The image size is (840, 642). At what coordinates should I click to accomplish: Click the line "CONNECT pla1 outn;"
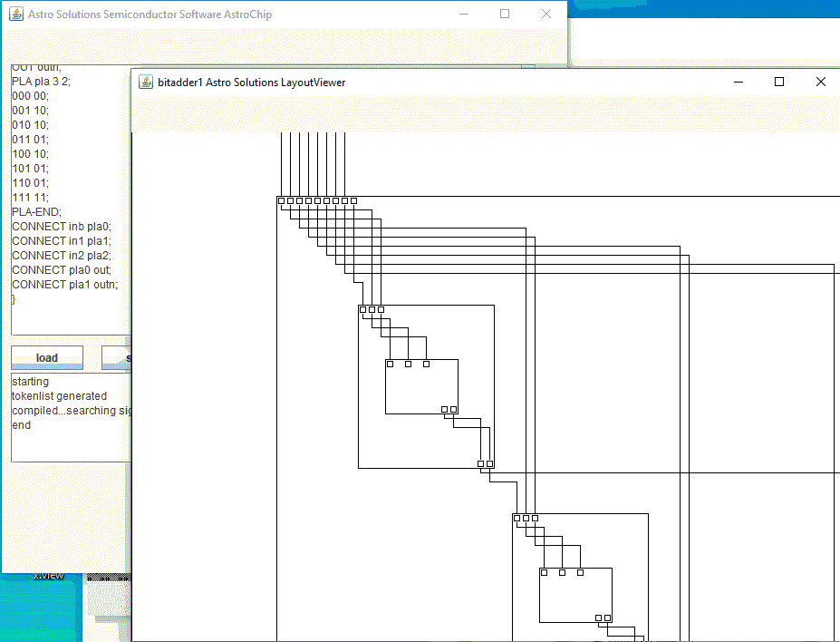[65, 284]
